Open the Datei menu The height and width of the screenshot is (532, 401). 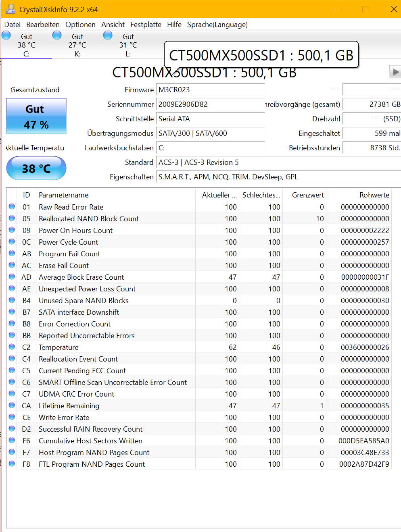pyautogui.click(x=12, y=25)
